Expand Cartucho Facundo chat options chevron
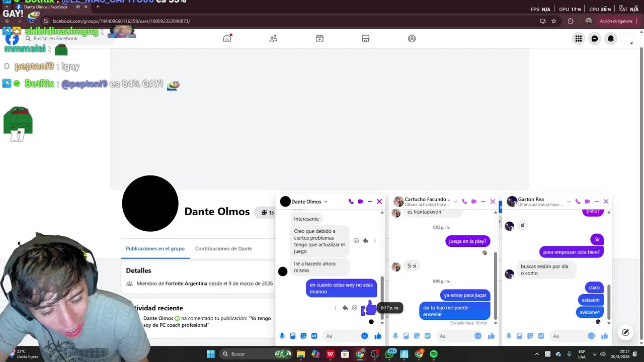This screenshot has width=644, height=362. tap(456, 202)
